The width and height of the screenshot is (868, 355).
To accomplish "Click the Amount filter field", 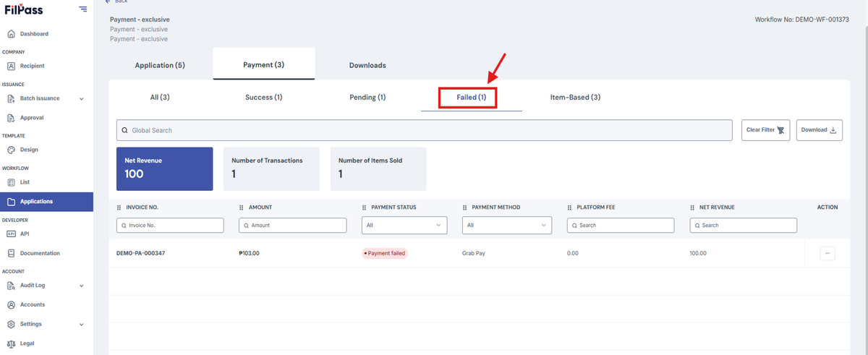I will tap(293, 225).
